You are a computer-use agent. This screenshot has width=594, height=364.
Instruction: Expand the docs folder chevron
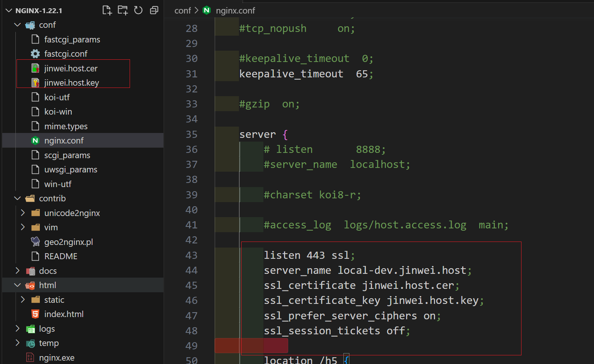pos(17,270)
